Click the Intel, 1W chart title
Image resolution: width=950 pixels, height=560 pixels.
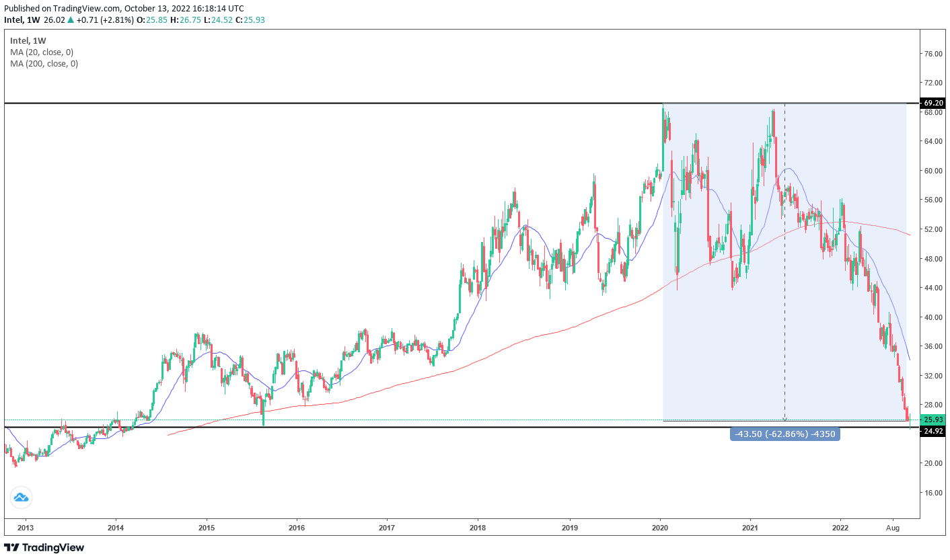28,40
